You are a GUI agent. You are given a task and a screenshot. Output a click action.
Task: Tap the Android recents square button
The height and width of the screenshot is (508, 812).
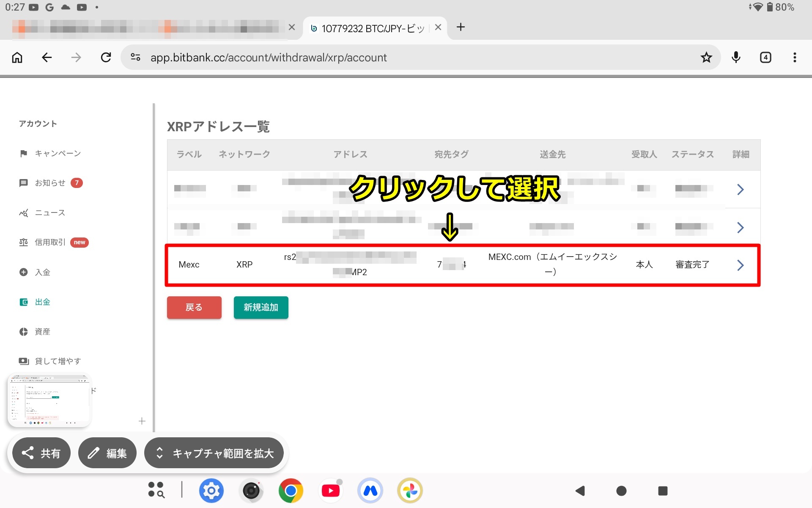point(663,491)
